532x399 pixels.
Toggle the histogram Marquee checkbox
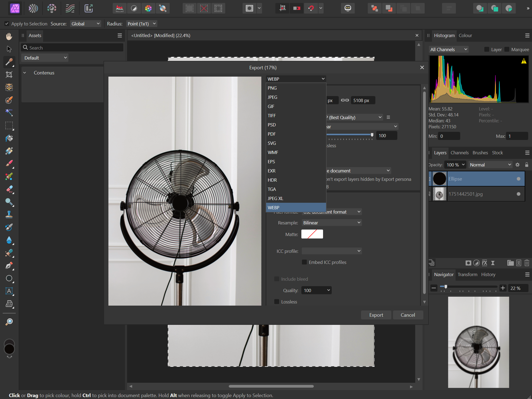(x=507, y=50)
